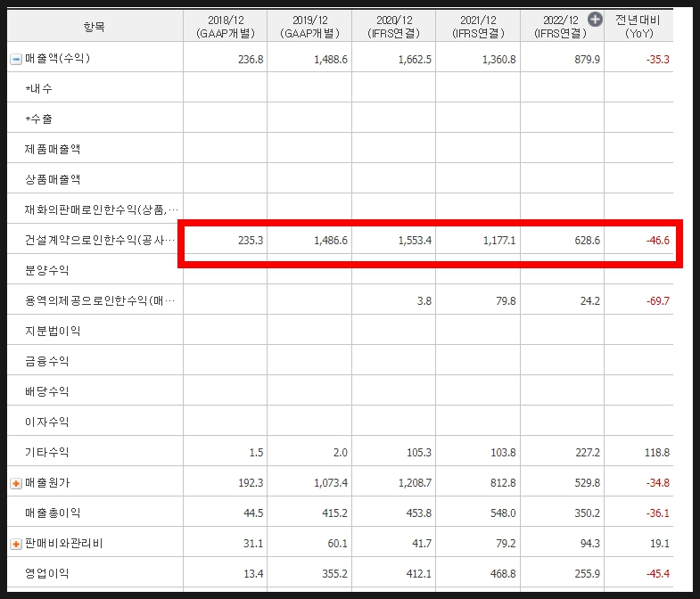Click the 상품매출액 row label
This screenshot has height=599, width=700.
pos(53,179)
